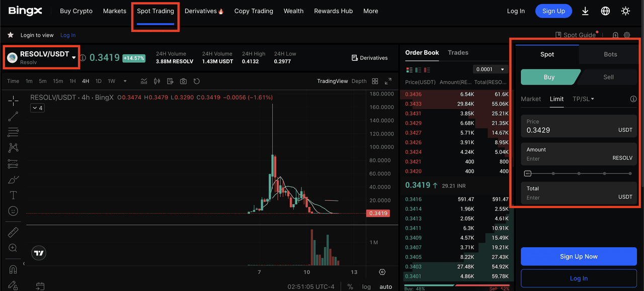Screen dimensions: 644x291
Task: Take a chart snapshot with camera icon
Action: tap(183, 81)
